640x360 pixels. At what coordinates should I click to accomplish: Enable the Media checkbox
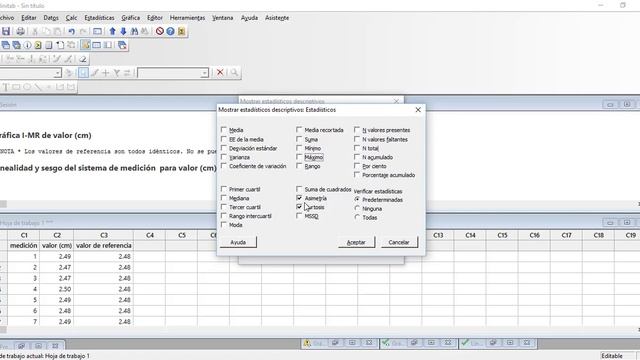[x=224, y=129]
